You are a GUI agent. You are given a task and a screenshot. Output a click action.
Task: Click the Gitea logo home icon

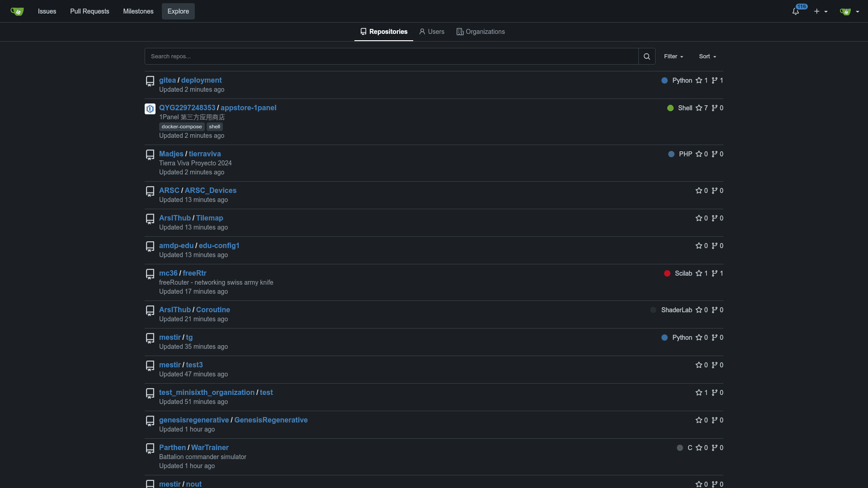pos(17,11)
